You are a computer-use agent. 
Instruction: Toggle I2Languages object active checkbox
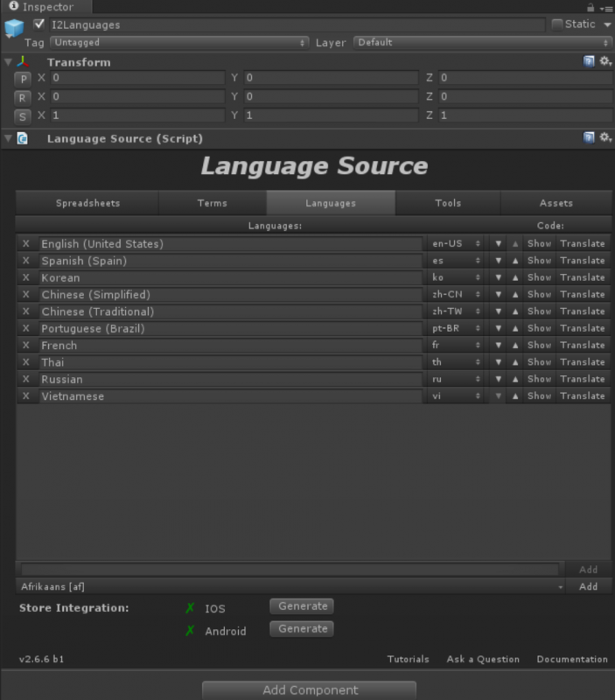pos(39,24)
